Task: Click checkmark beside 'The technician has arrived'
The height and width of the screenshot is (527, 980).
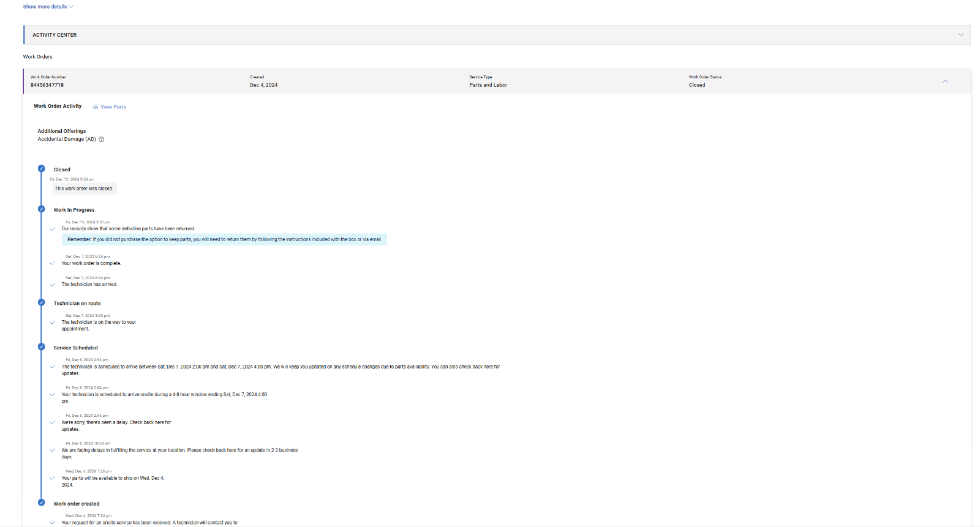Action: click(x=53, y=285)
